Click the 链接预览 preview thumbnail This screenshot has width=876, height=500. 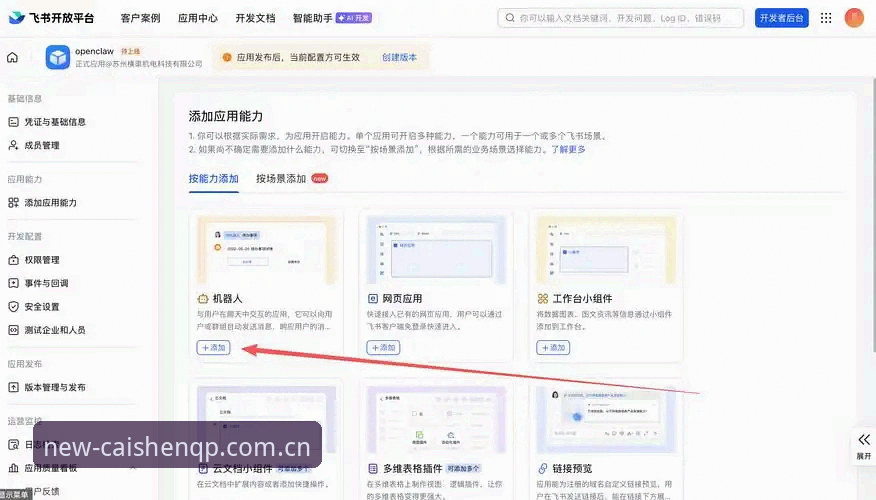coord(606,420)
